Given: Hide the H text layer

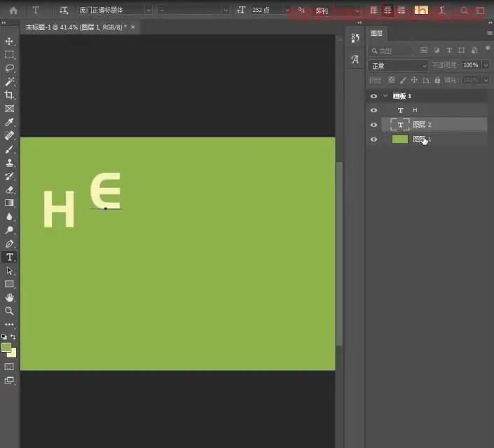Looking at the screenshot, I should (373, 110).
